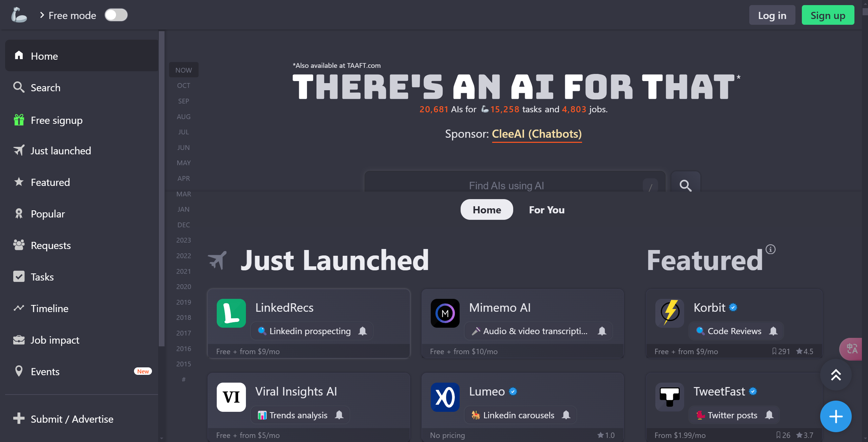Image resolution: width=868 pixels, height=442 pixels.
Task: Open the Free signup sidebar item
Action: (x=81, y=120)
